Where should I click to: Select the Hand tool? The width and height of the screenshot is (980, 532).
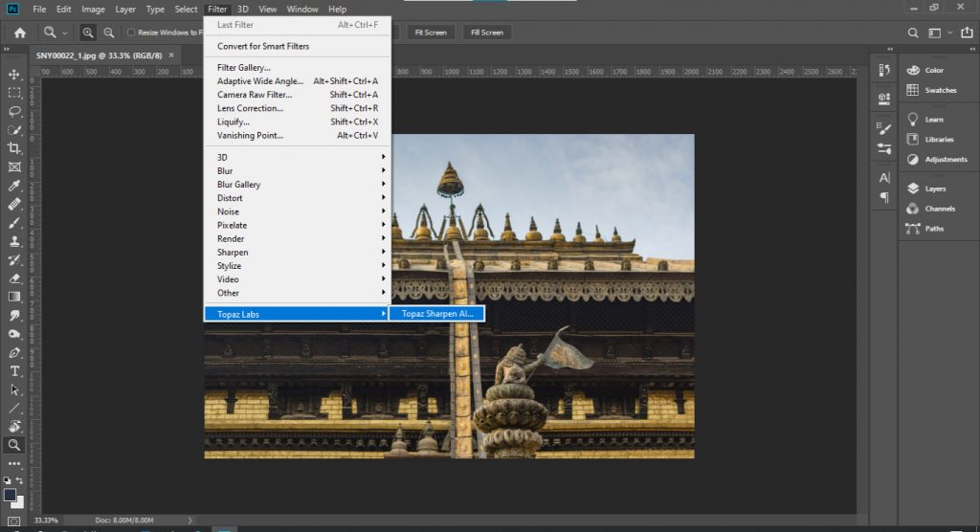(x=14, y=427)
